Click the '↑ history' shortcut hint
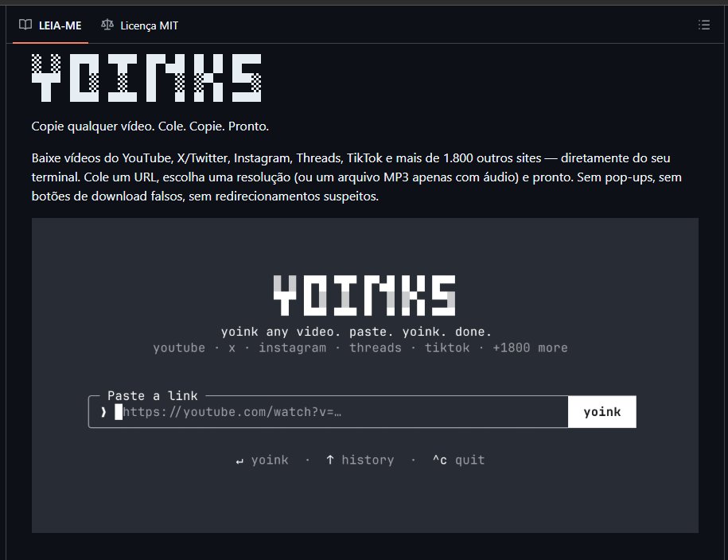The height and width of the screenshot is (560, 728). point(360,460)
